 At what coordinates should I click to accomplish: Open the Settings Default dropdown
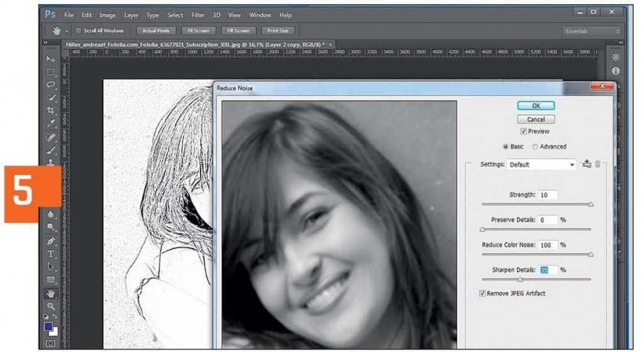542,164
